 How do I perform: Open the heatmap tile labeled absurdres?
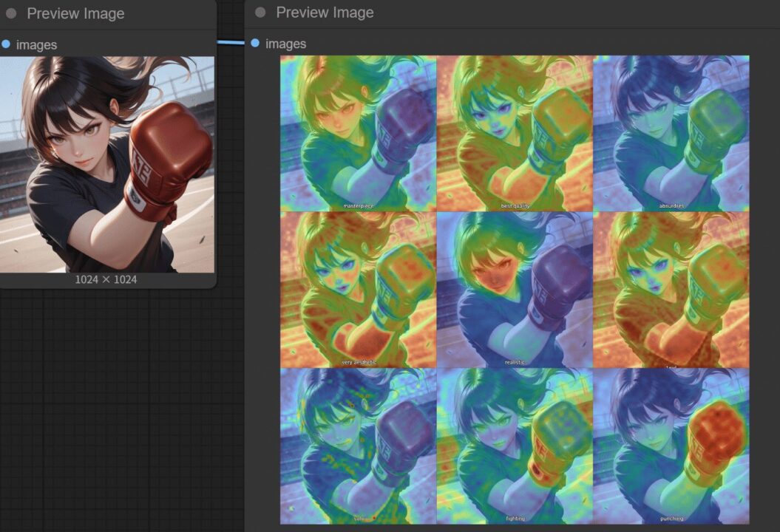[671, 133]
